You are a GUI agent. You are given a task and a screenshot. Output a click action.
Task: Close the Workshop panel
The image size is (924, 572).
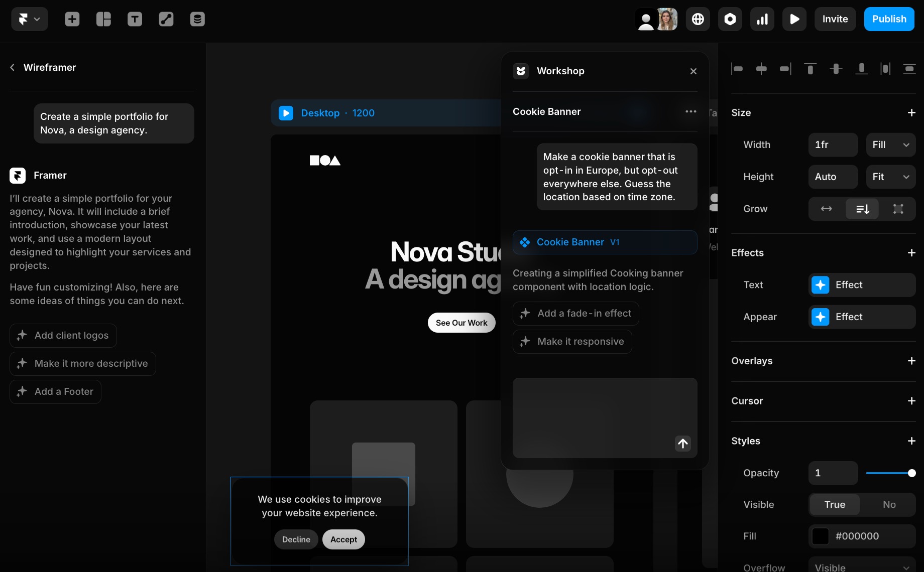[x=694, y=71]
